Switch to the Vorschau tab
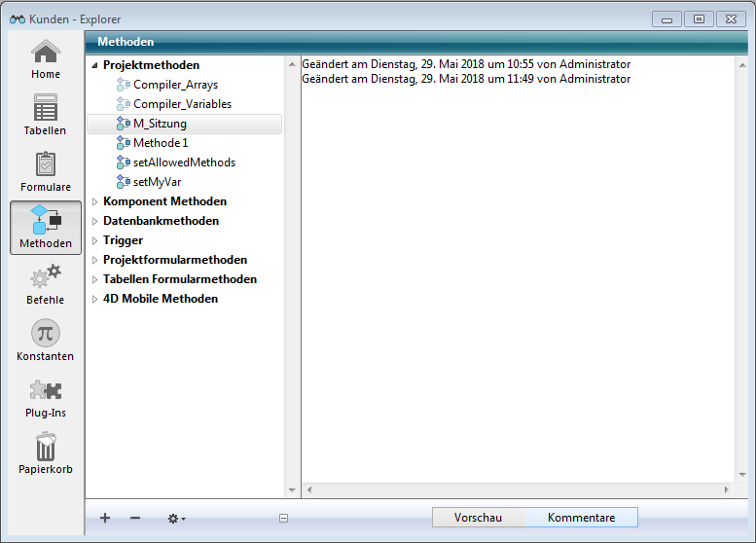 pos(478,518)
